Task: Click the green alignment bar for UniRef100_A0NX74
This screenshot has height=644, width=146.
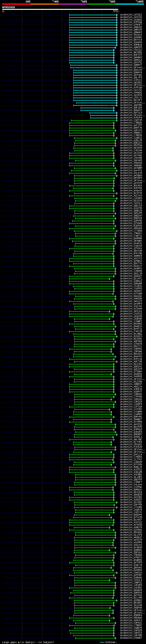Action: (x=92, y=527)
